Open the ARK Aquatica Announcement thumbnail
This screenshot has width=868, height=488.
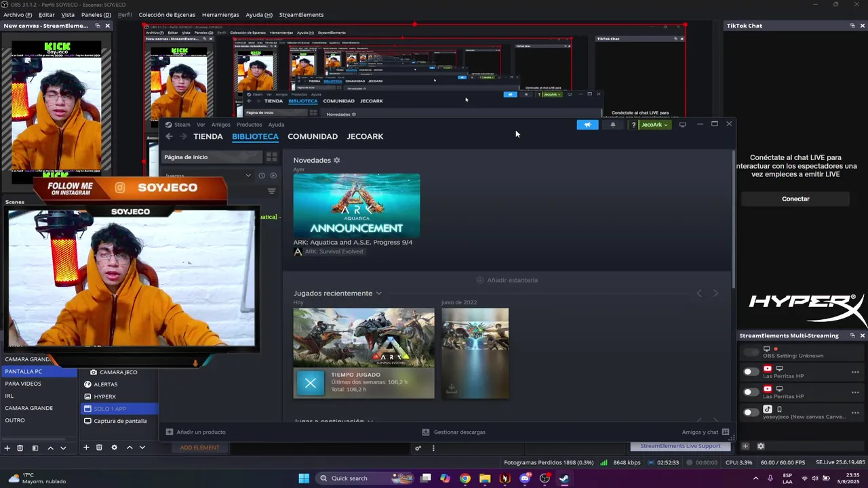click(x=357, y=205)
